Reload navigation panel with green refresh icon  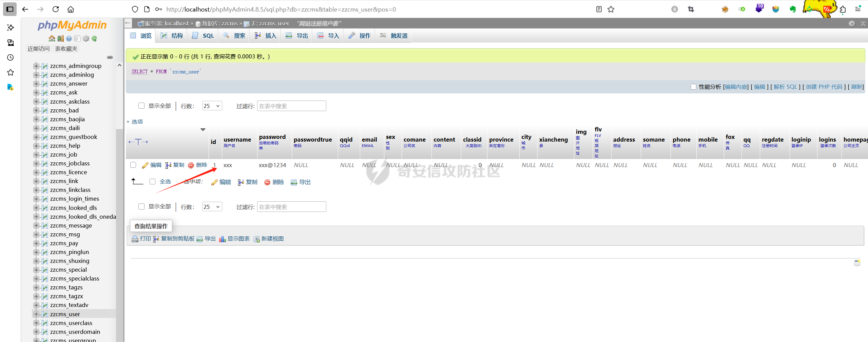(x=94, y=38)
